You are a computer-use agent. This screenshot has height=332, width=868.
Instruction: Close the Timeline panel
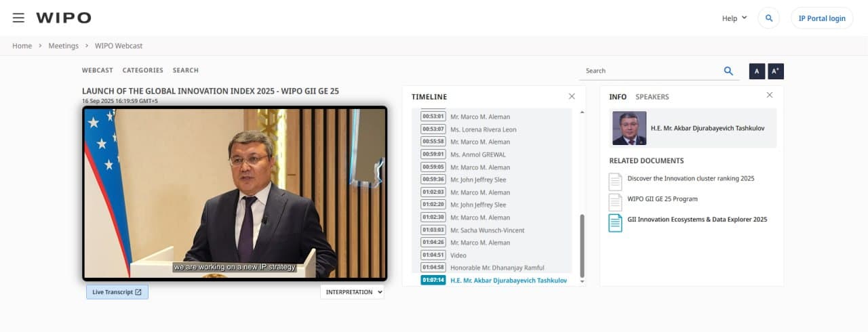pos(572,96)
